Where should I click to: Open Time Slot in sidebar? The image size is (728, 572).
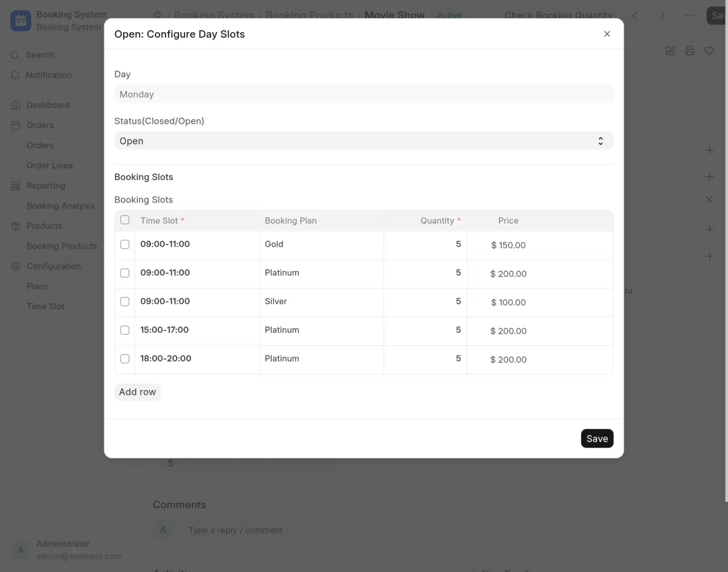point(45,306)
